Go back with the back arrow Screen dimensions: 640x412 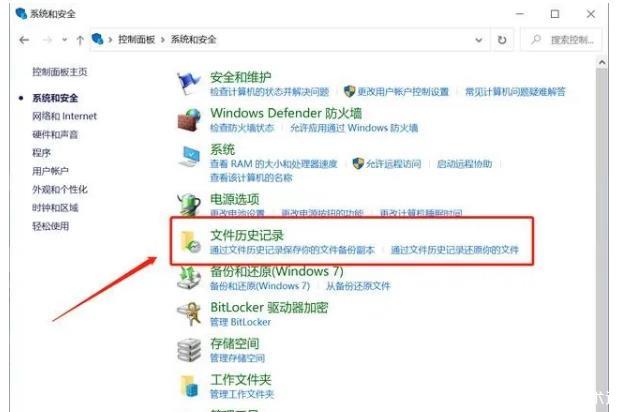pos(24,40)
